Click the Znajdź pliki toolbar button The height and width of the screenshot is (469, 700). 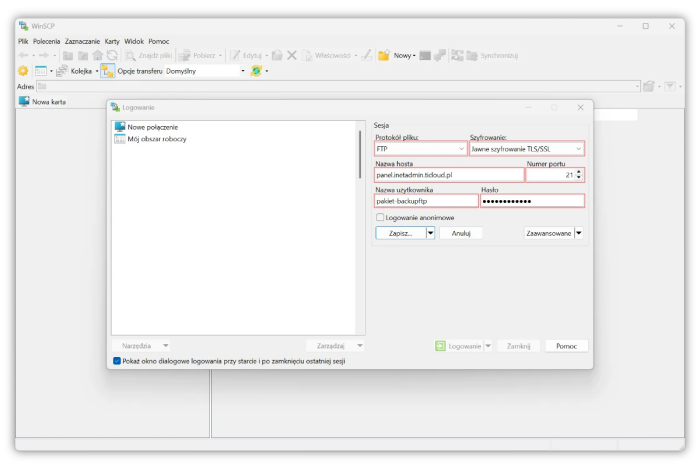click(x=149, y=55)
